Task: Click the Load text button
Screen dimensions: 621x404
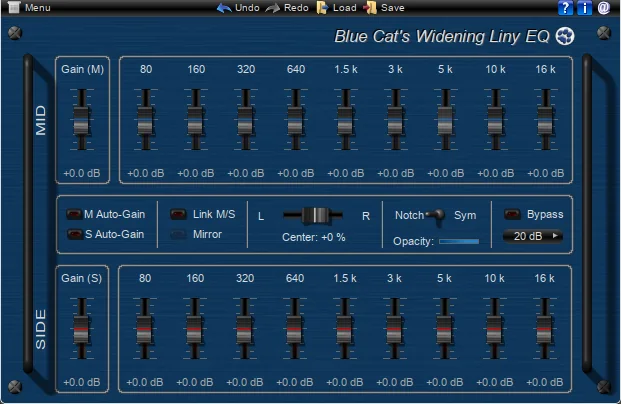Action: point(345,8)
